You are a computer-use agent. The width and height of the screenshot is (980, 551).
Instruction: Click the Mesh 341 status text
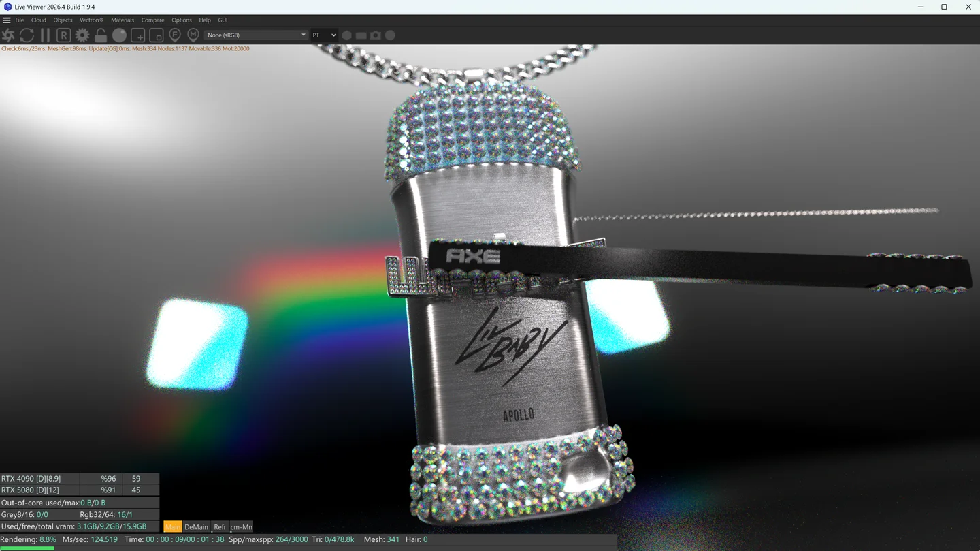[382, 539]
